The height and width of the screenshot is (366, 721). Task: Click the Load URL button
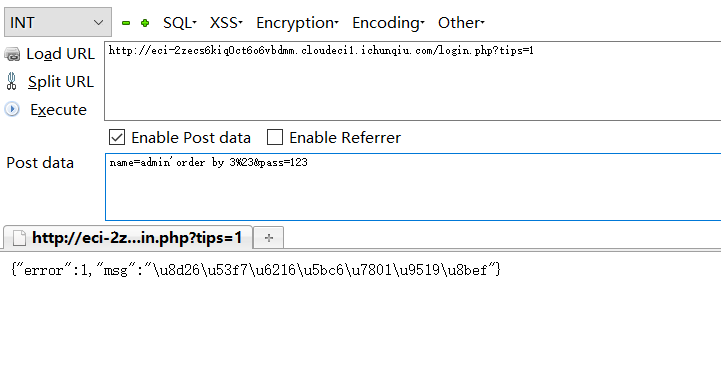pos(49,54)
